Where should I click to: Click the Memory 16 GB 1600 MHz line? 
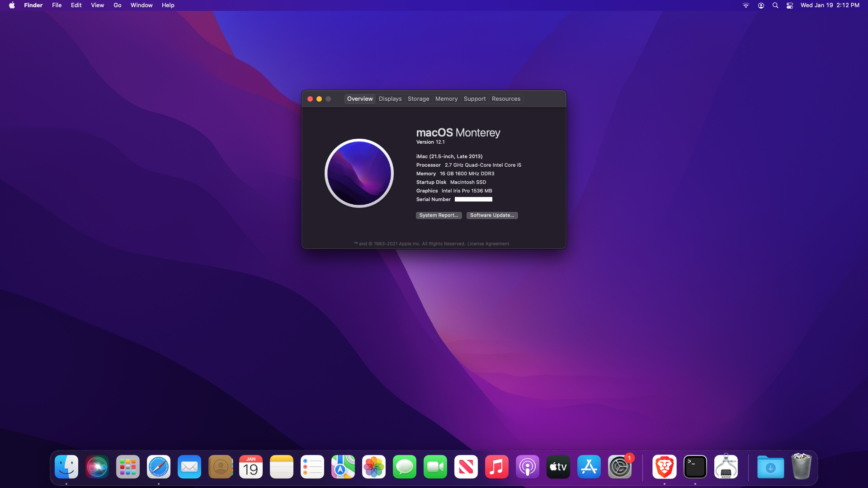coord(455,174)
